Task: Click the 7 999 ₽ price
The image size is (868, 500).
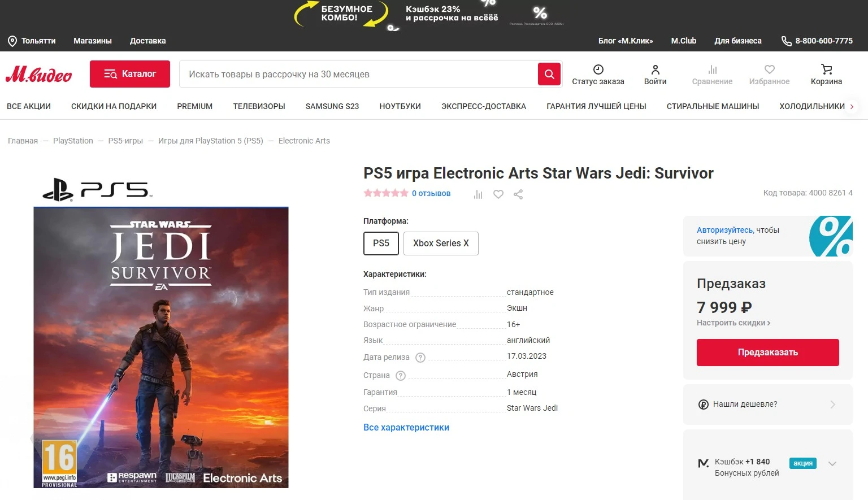Action: 724,307
